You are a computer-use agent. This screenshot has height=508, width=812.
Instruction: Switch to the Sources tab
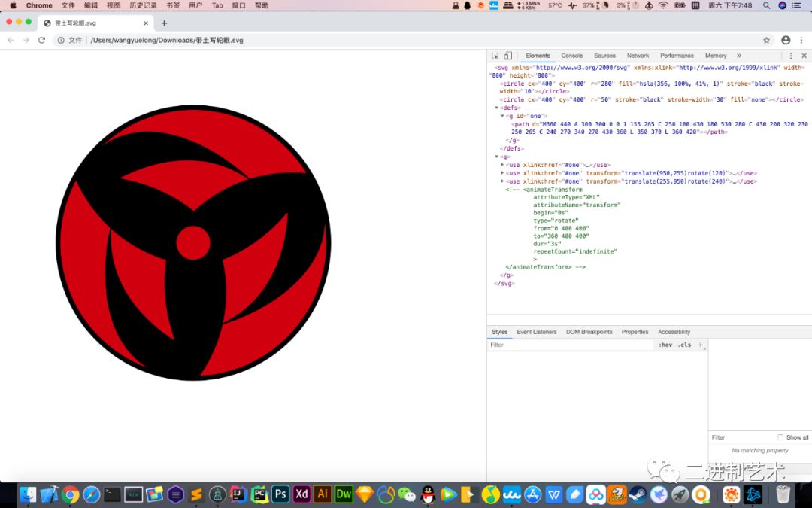(x=604, y=56)
